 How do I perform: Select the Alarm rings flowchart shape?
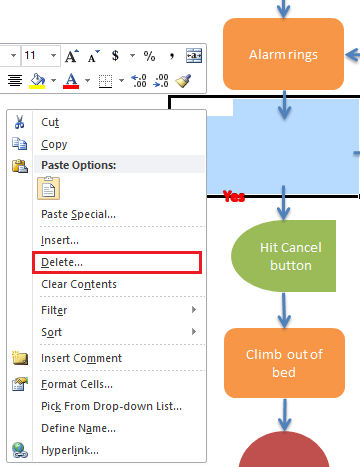[x=283, y=54]
